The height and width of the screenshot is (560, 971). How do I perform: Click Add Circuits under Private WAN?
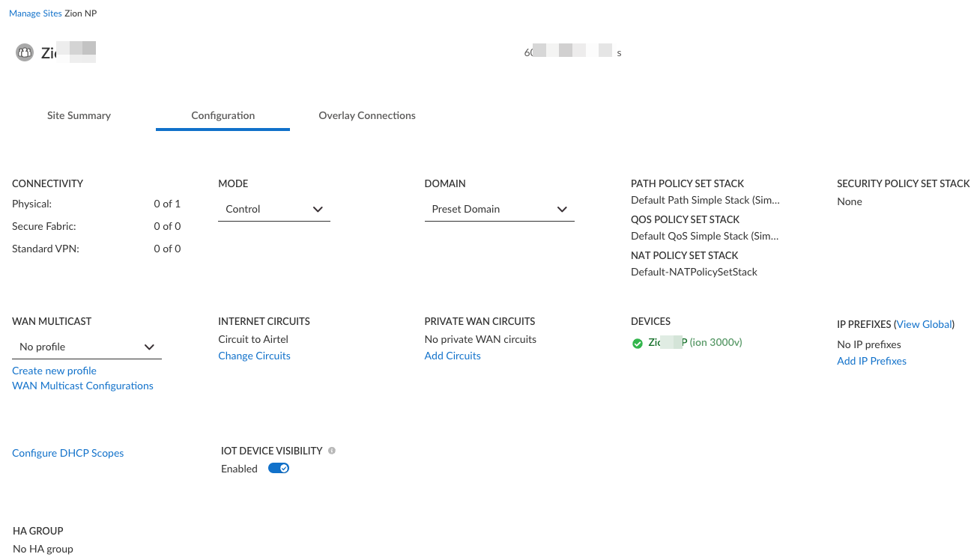453,356
